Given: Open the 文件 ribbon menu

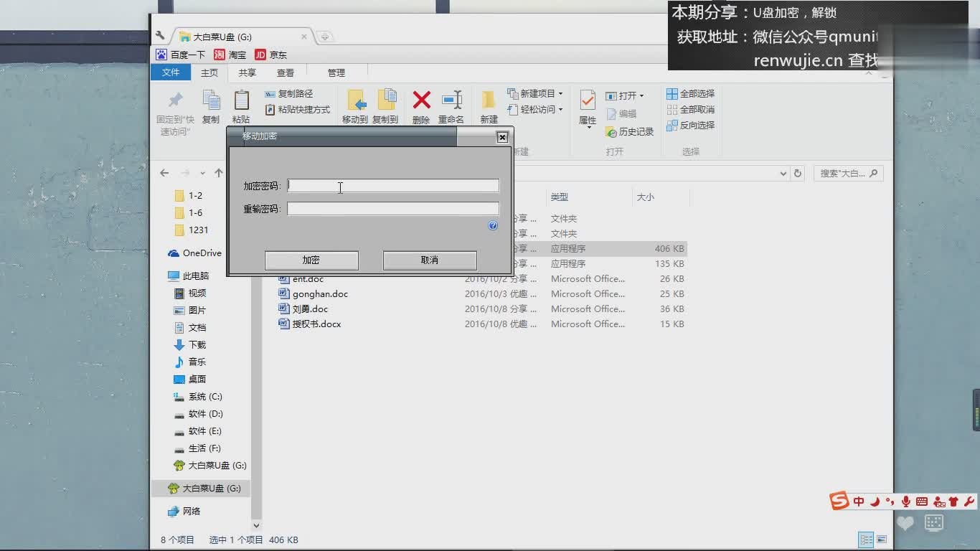Looking at the screenshot, I should pyautogui.click(x=171, y=72).
